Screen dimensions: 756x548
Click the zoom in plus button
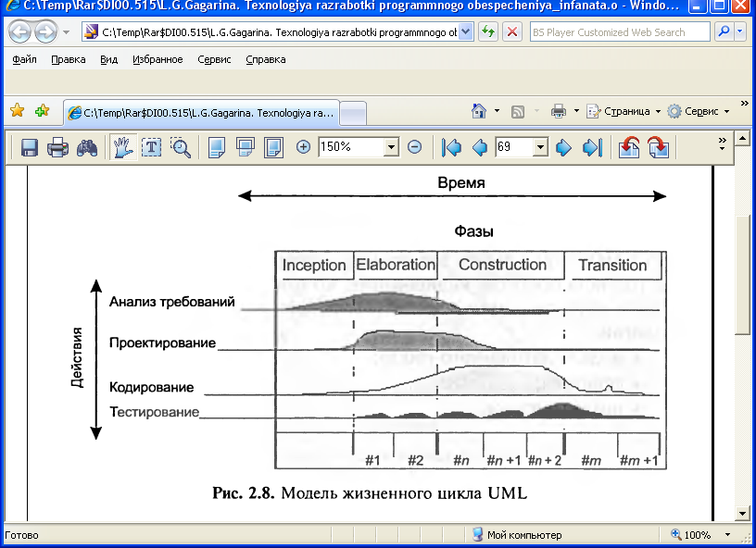point(303,147)
